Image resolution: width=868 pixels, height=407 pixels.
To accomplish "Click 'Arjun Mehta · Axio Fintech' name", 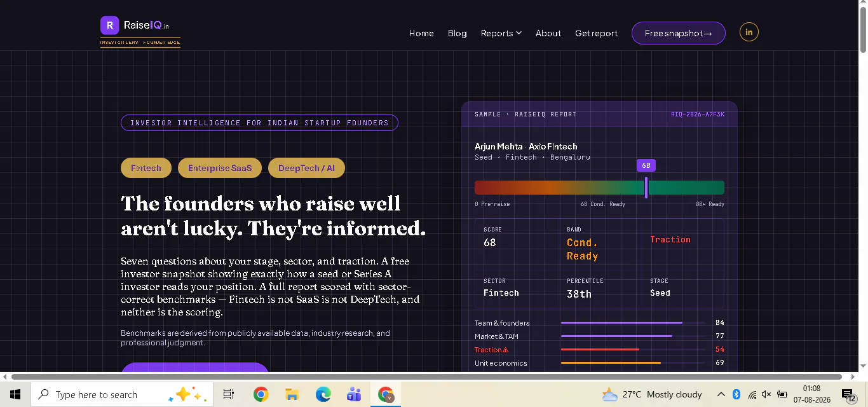I will [526, 146].
